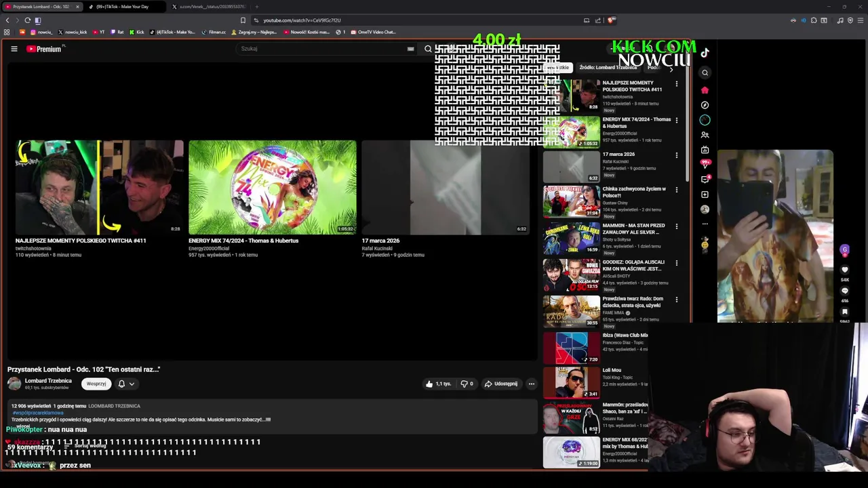Open Filman.cc bookmark
Screen dimensions: 868x488
pyautogui.click(x=214, y=32)
